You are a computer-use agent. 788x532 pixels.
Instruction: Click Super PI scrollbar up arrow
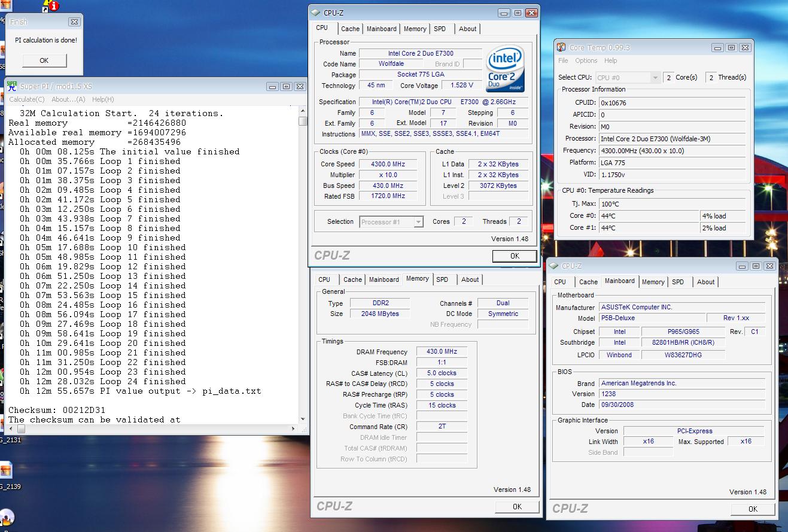coord(303,111)
